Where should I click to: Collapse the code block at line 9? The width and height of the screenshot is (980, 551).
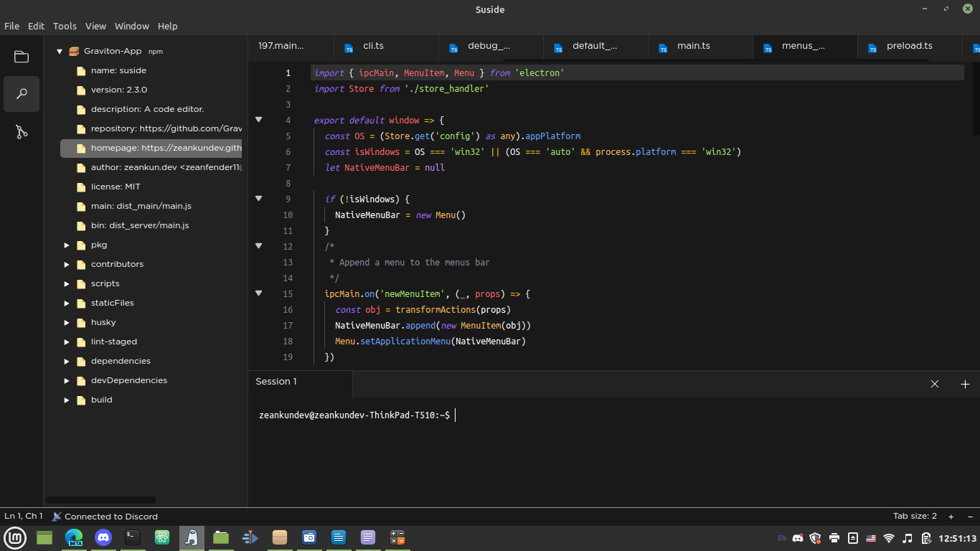pos(258,199)
